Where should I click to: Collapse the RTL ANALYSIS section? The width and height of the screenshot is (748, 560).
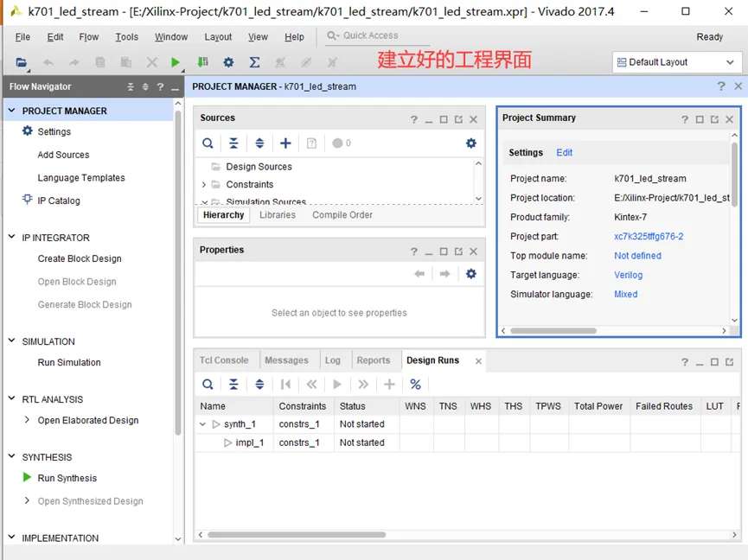pos(12,398)
